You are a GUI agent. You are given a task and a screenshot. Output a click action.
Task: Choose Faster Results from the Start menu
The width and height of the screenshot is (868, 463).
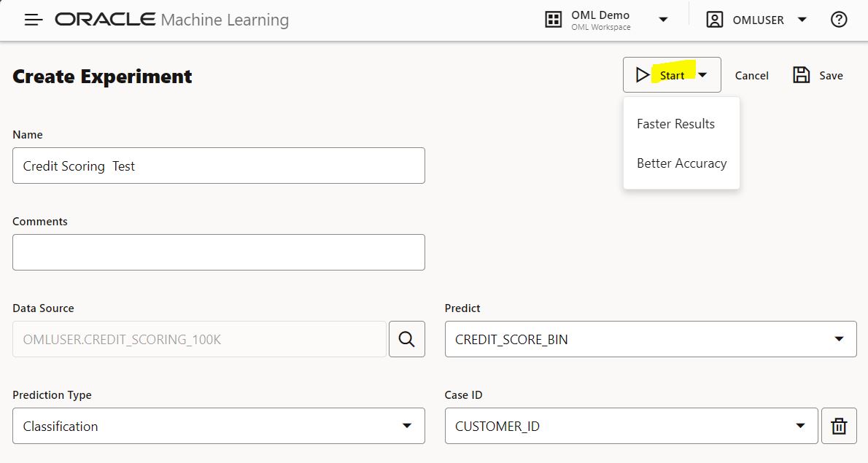click(675, 124)
